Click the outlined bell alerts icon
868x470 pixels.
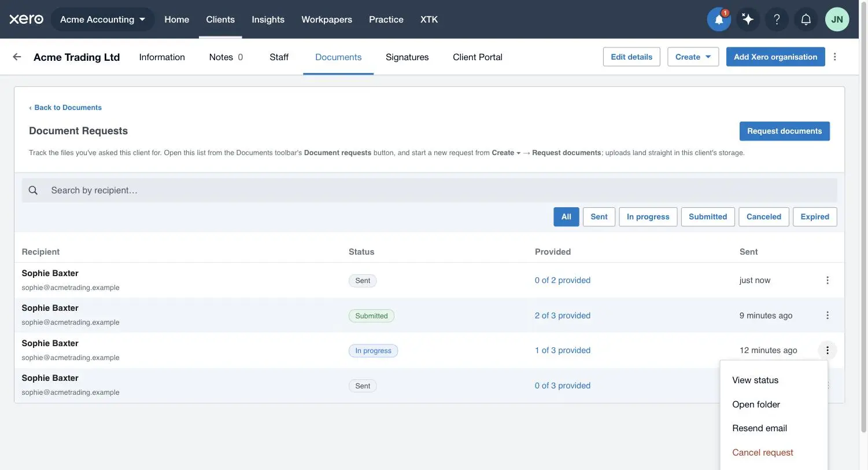806,19
